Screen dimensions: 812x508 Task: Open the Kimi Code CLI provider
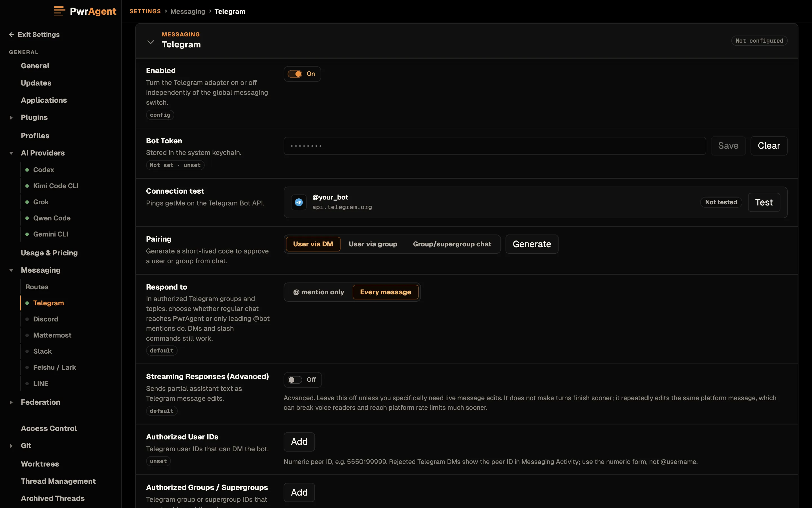[x=56, y=186]
